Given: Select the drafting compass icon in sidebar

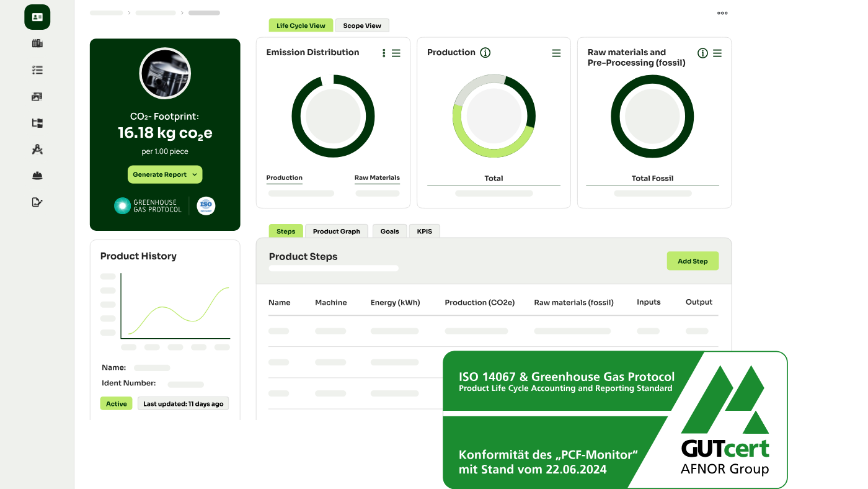Looking at the screenshot, I should click(37, 150).
